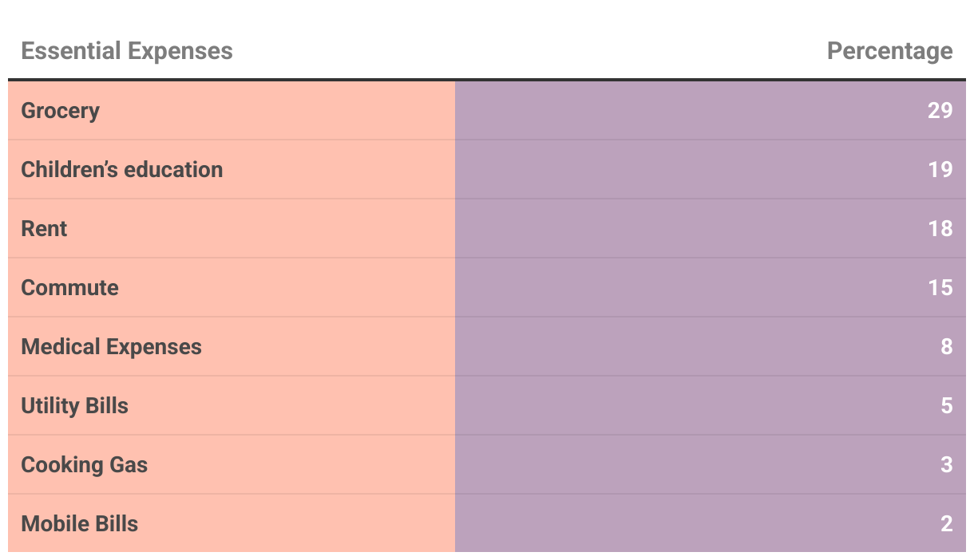Click the purple bar in Grocery row
This screenshot has height=560, width=974.
tap(711, 110)
